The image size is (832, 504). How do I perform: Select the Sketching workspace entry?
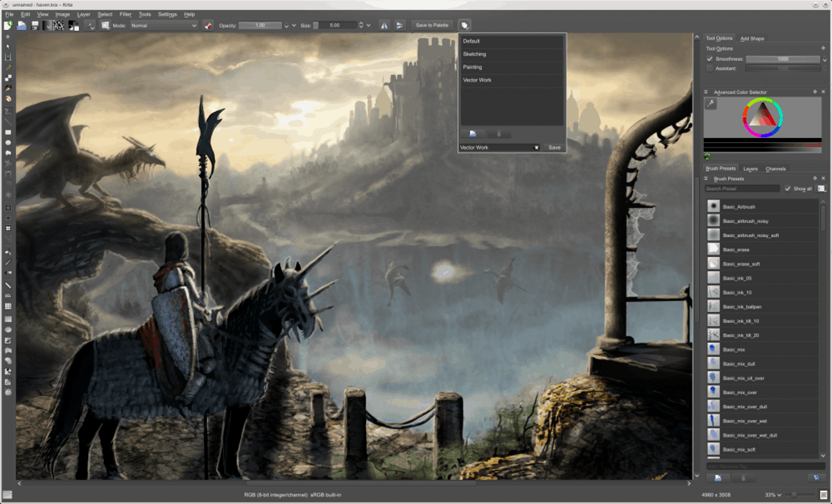[x=512, y=54]
